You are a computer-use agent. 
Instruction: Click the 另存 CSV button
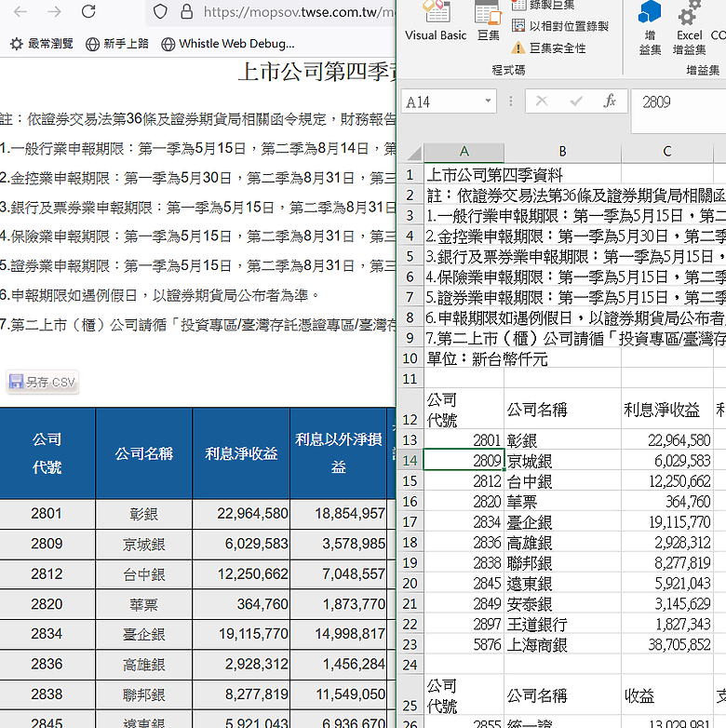pyautogui.click(x=42, y=382)
